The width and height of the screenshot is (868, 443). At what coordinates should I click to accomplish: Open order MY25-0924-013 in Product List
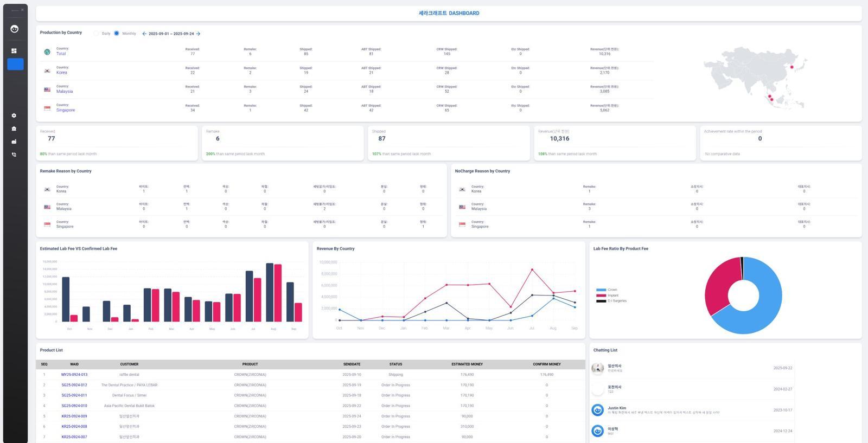[x=74, y=375]
